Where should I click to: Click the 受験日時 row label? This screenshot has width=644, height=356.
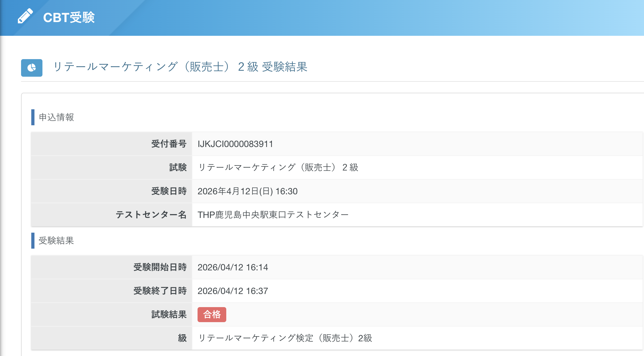click(170, 191)
